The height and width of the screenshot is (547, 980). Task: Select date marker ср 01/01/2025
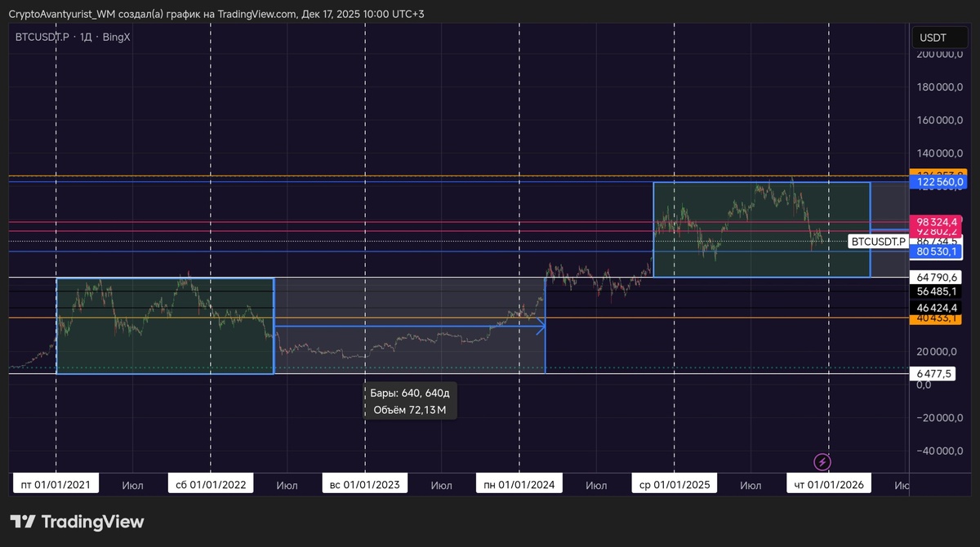[675, 485]
